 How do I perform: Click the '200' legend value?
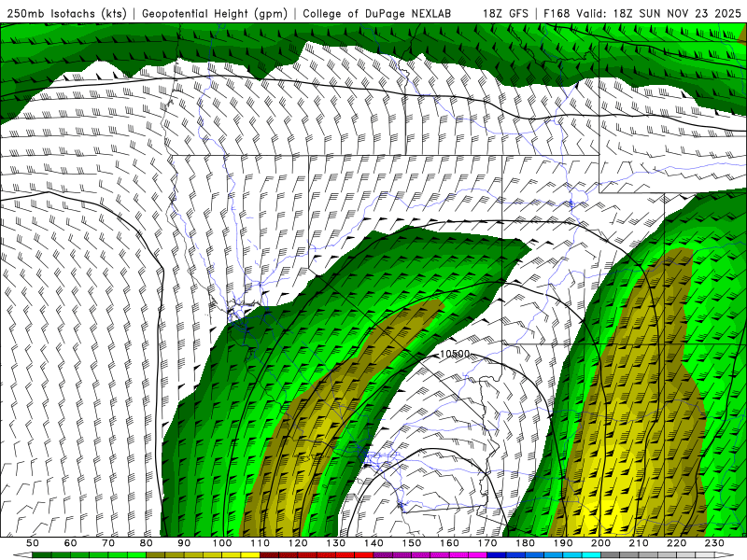point(600,543)
